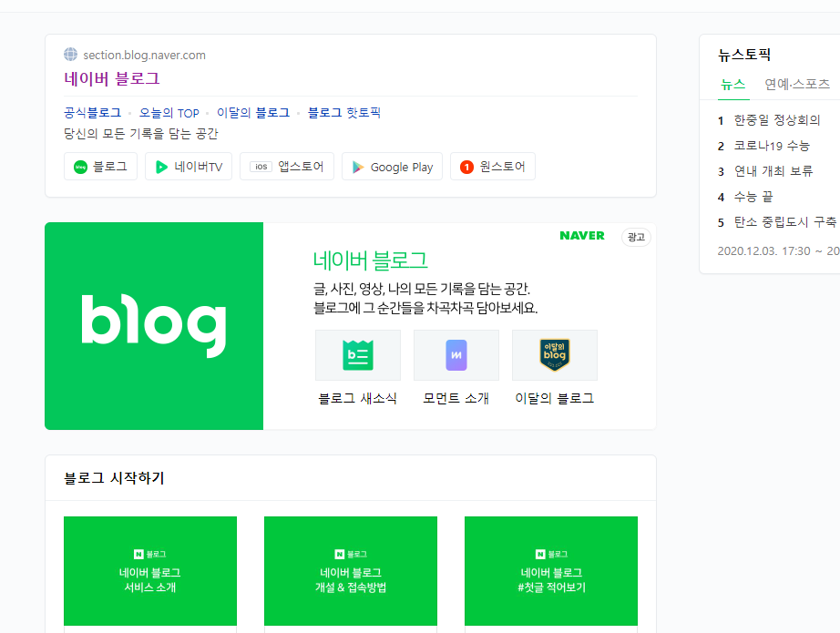This screenshot has width=840, height=633.
Task: Click the 뉴스토픽 panel heading
Action: [744, 55]
